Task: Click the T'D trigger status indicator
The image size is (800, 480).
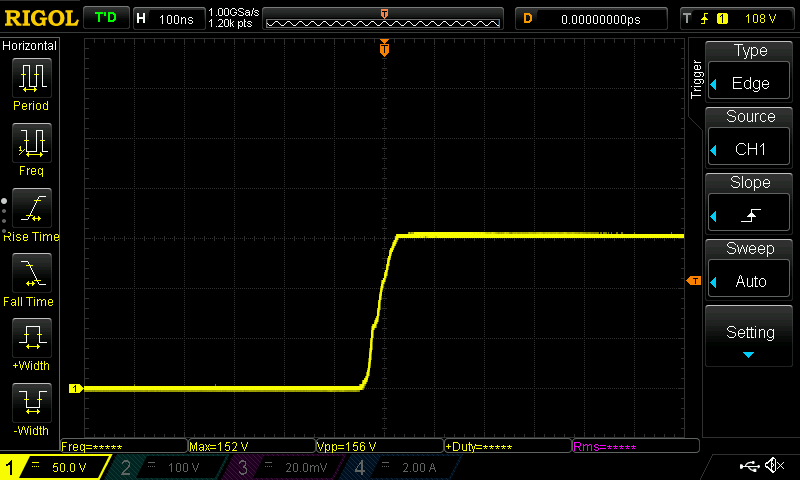Action: pos(105,18)
